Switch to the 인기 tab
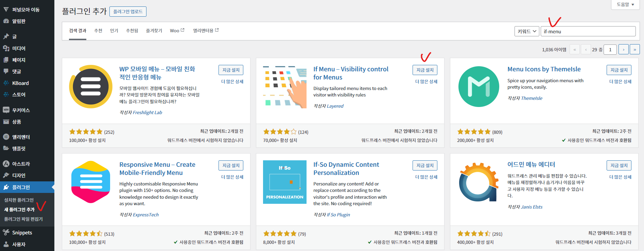 [x=114, y=31]
